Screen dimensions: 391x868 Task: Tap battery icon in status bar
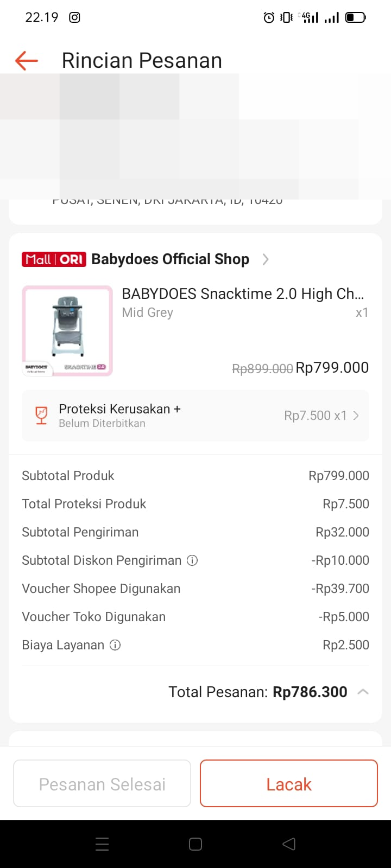(x=356, y=17)
